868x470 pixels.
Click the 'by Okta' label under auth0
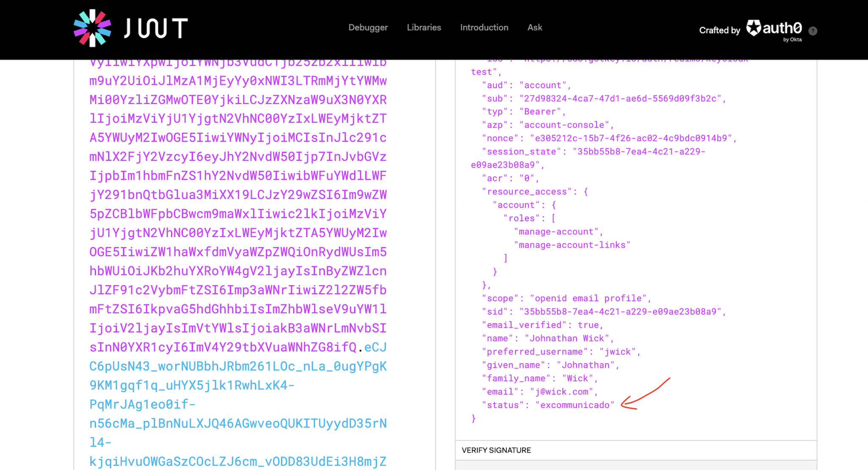coord(792,39)
